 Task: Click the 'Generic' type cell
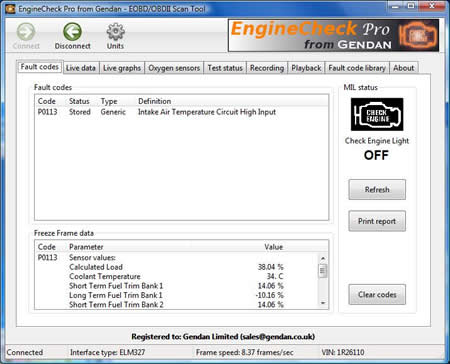tap(113, 112)
